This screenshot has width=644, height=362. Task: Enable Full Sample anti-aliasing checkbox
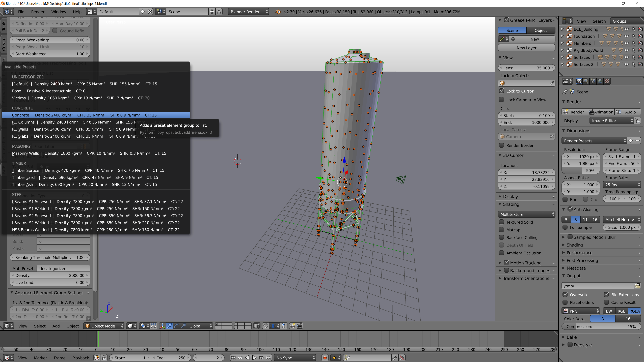click(x=565, y=227)
